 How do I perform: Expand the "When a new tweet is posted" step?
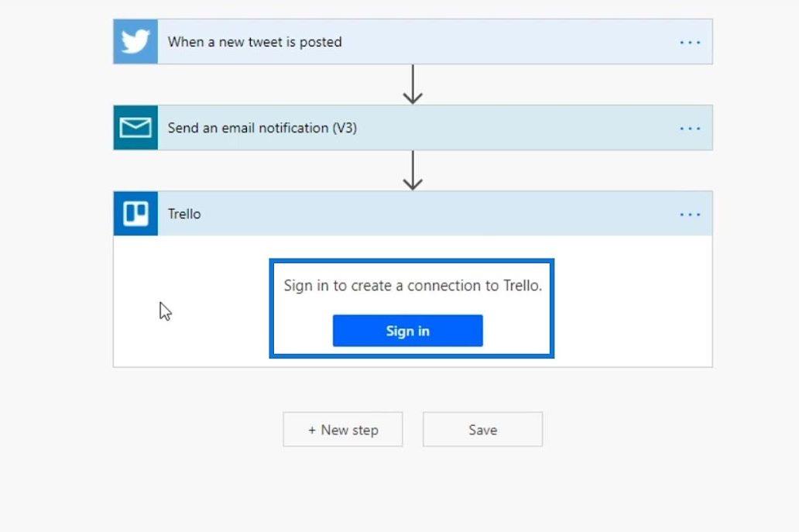tap(255, 42)
